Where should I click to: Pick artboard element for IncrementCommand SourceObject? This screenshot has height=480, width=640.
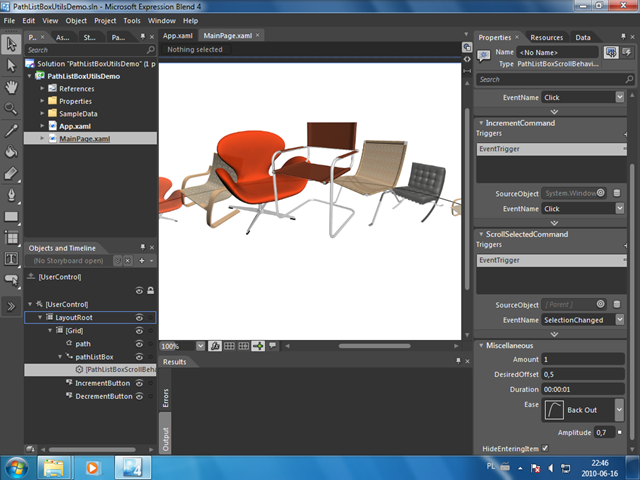click(601, 193)
